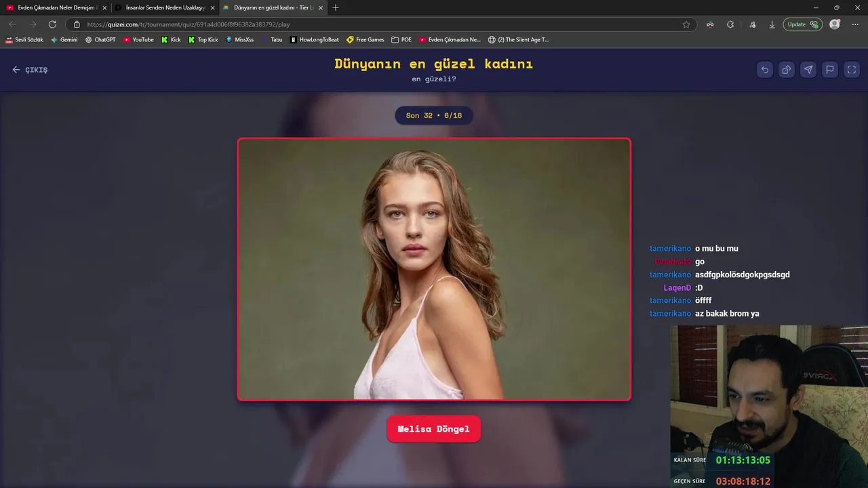Open the three-dot browser menu
This screenshot has height=488, width=868.
(x=855, y=24)
